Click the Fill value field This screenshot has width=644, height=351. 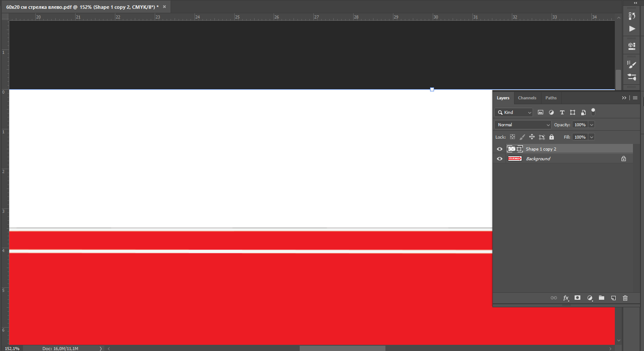pos(580,137)
